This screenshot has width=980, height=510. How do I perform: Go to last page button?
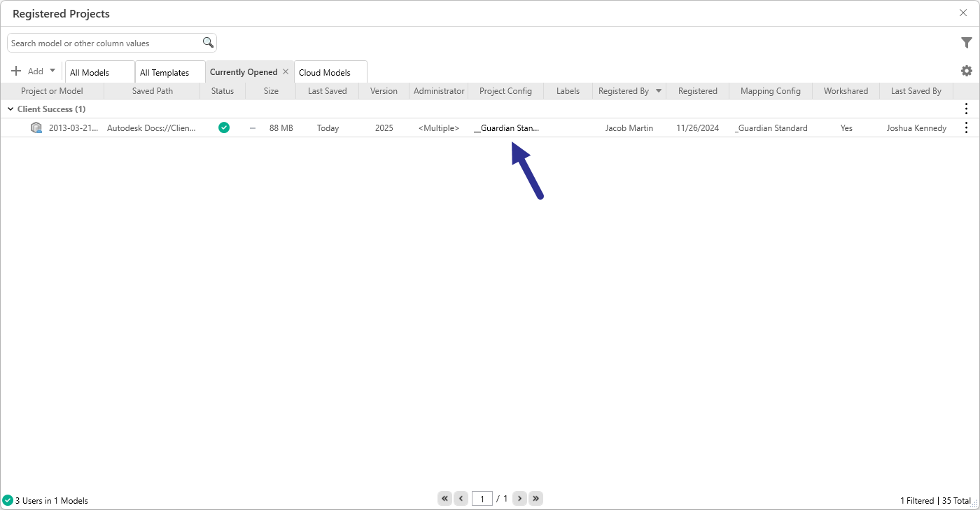click(535, 499)
